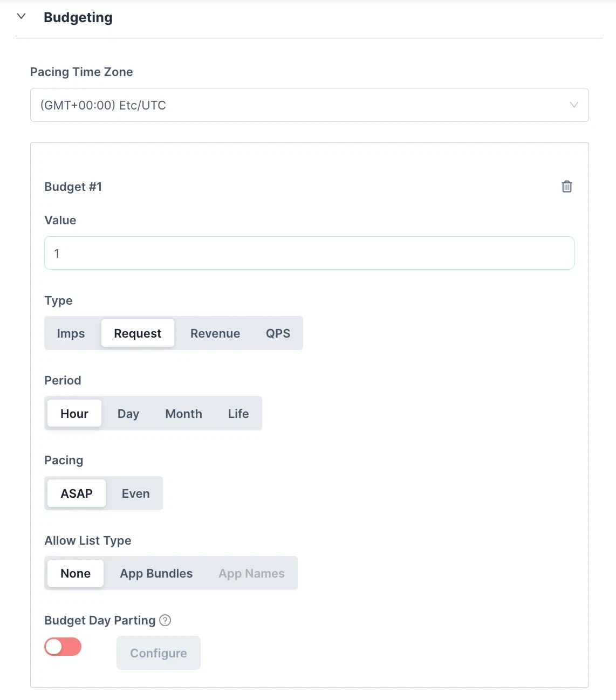Enable the Budget Day Parting toggle
The height and width of the screenshot is (700, 616).
pos(63,647)
